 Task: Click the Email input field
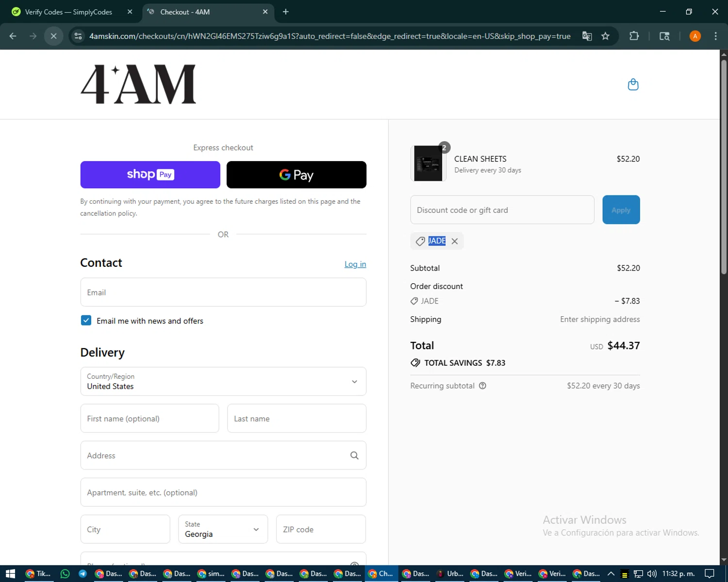pyautogui.click(x=223, y=292)
